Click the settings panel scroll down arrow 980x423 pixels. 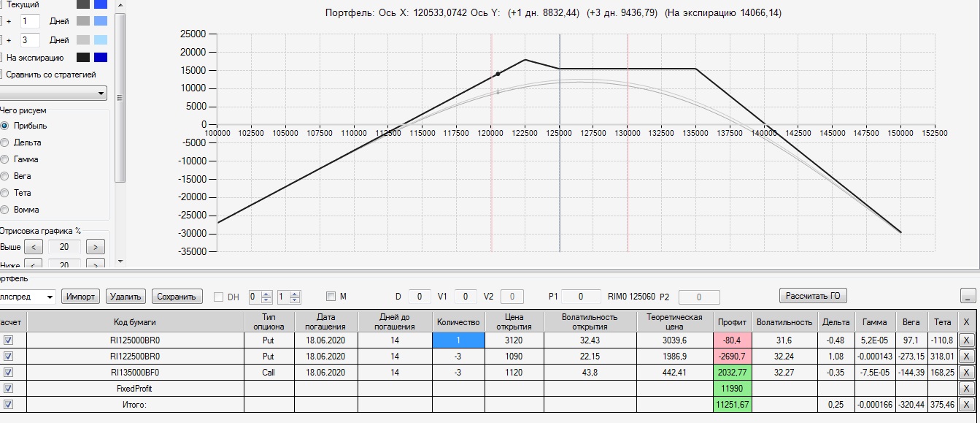pyautogui.click(x=120, y=261)
